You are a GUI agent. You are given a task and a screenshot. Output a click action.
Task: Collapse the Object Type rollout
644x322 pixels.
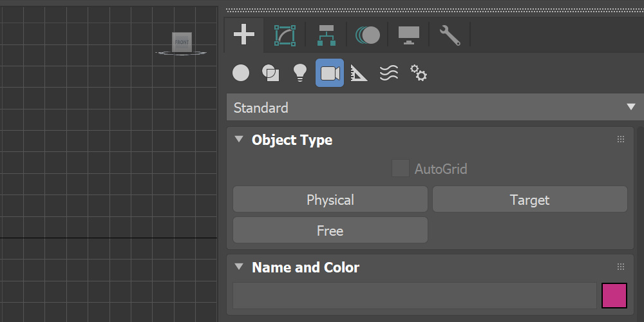tap(239, 139)
